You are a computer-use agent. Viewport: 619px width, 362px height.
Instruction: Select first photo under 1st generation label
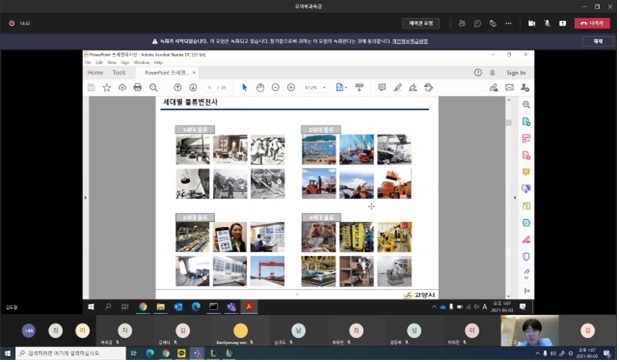click(193, 150)
